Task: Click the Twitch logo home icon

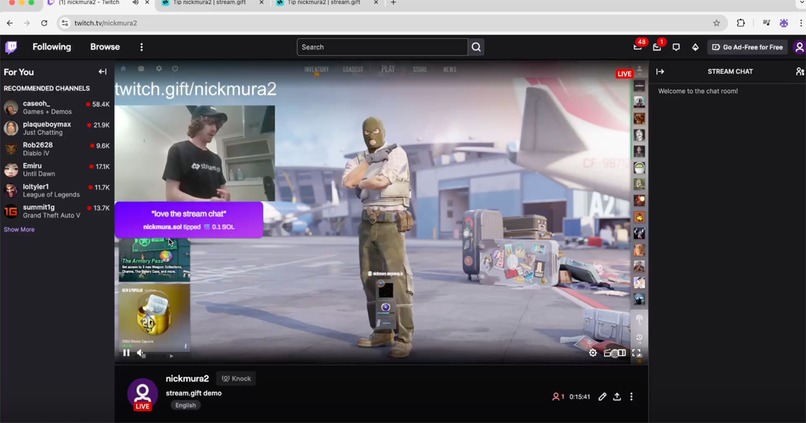Action: pyautogui.click(x=11, y=47)
